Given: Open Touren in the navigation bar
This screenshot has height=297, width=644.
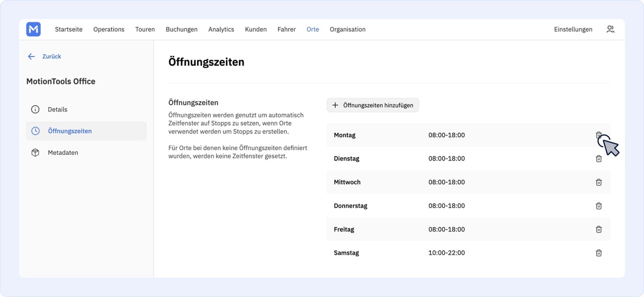Looking at the screenshot, I should [x=145, y=29].
